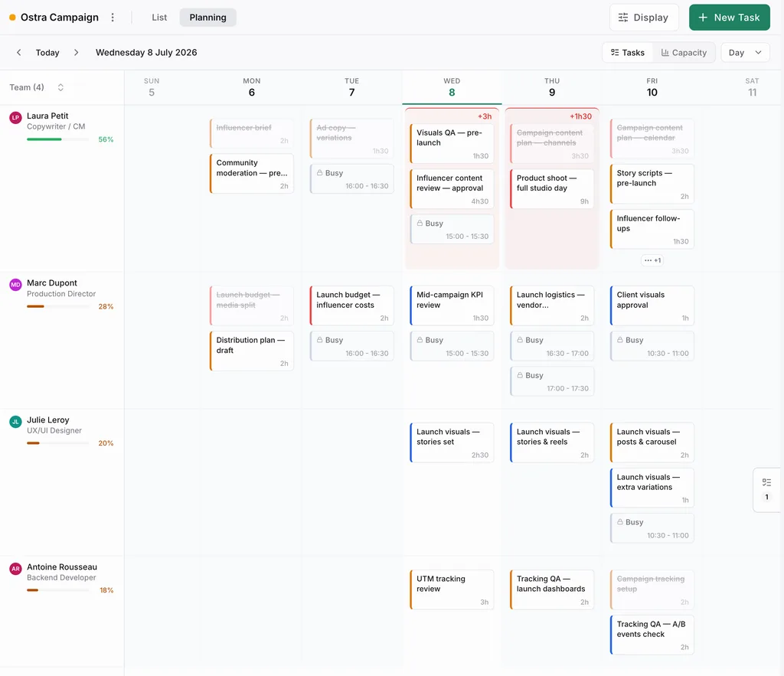Select Friday 10 column header
This screenshot has height=676, width=784.
point(652,87)
